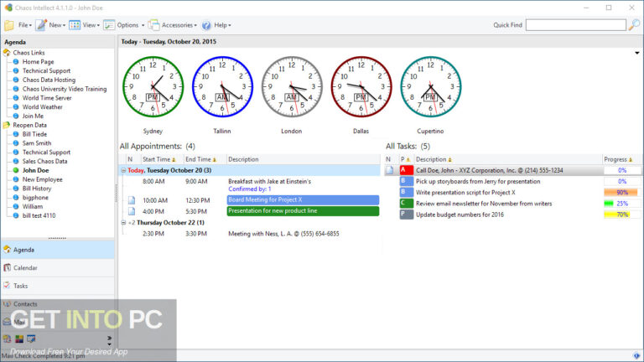Image resolution: width=644 pixels, height=362 pixels.
Task: Open Presentation for new product line appointment
Action: click(x=303, y=211)
